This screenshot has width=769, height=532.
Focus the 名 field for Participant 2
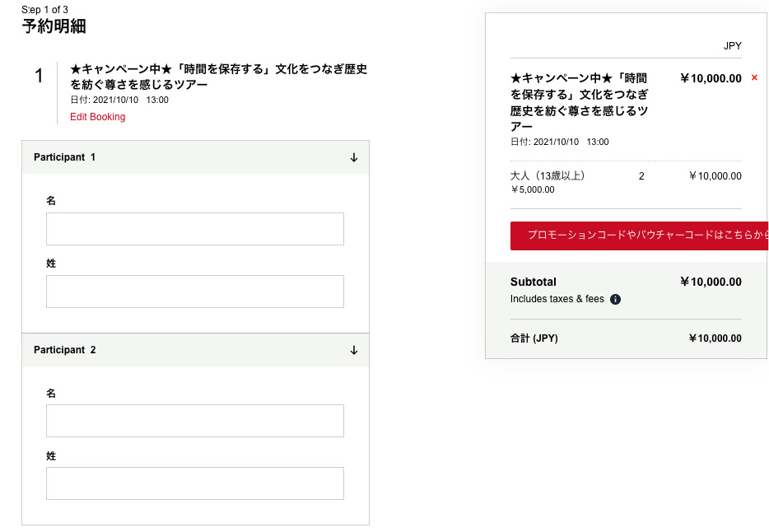tap(194, 421)
